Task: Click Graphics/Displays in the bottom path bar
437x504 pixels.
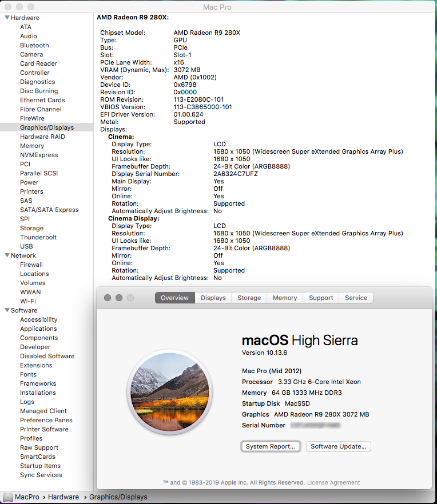Action: (118, 497)
